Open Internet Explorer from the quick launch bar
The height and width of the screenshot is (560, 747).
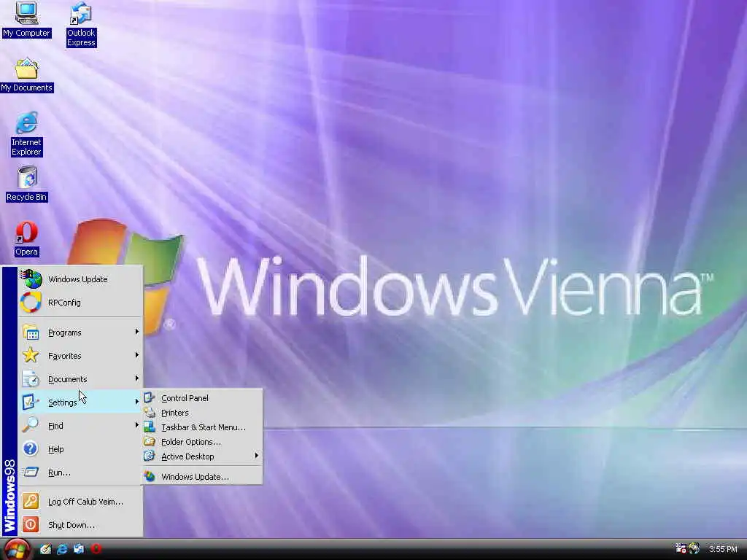click(62, 549)
